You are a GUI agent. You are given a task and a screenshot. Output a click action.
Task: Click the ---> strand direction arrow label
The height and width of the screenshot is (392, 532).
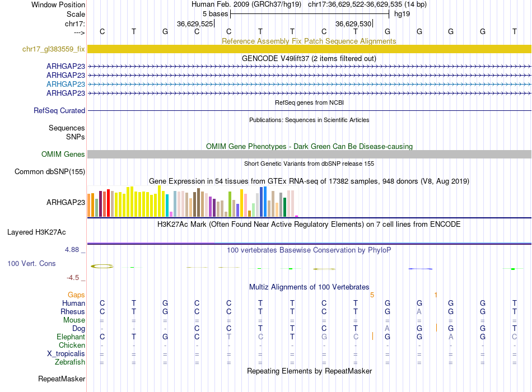tap(80, 32)
